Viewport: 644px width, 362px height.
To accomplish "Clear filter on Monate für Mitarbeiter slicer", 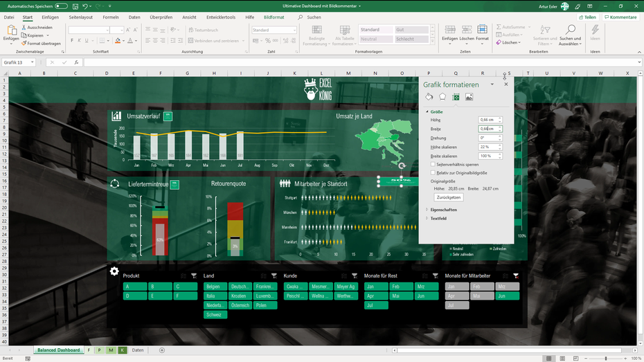I will (516, 275).
